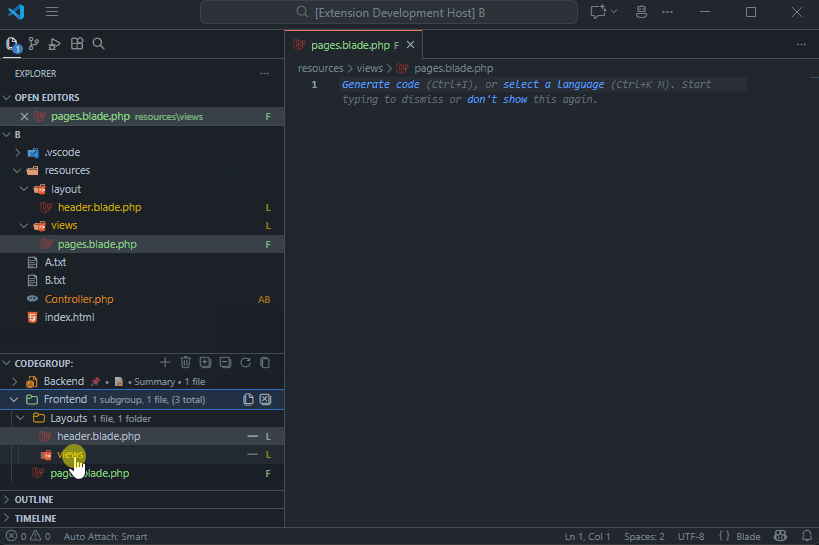Click the collapse all groups icon
The image size is (819, 545).
[x=225, y=362]
